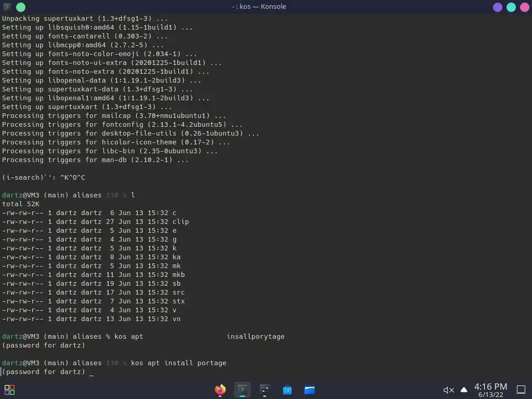This screenshot has height=399, width=532.
Task: Open Discover software store icon
Action: [287, 390]
